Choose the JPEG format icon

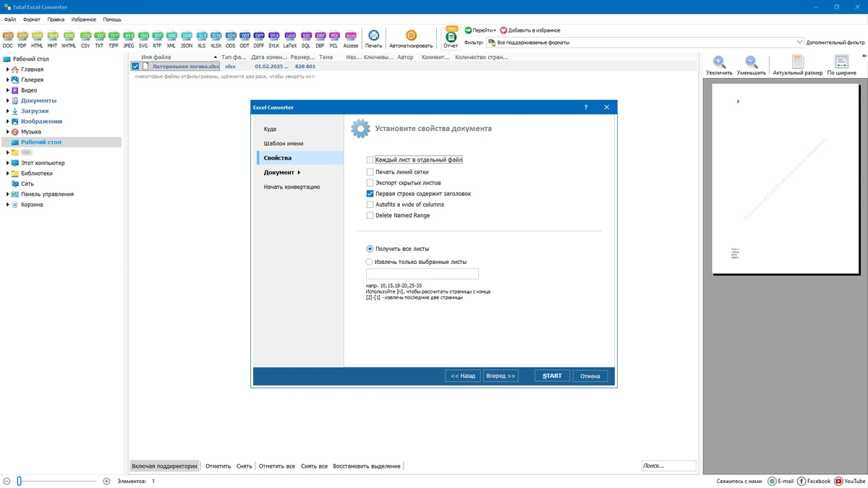pos(129,39)
